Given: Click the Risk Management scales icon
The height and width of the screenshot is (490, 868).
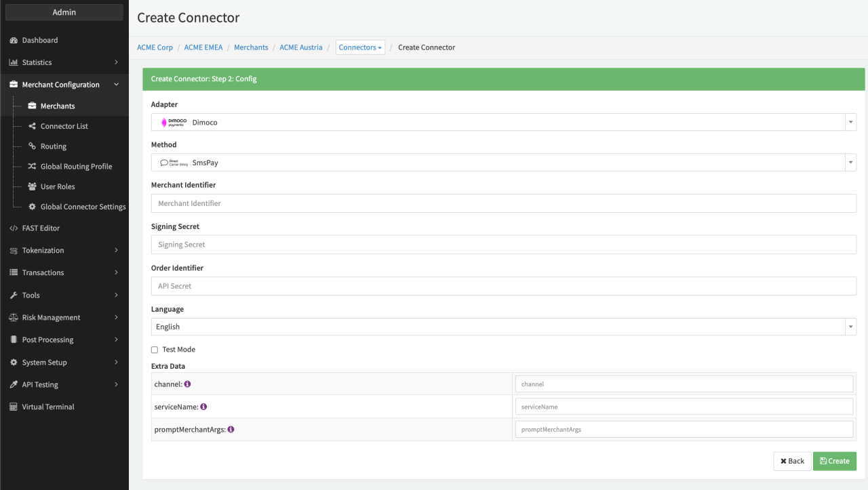Looking at the screenshot, I should (14, 317).
